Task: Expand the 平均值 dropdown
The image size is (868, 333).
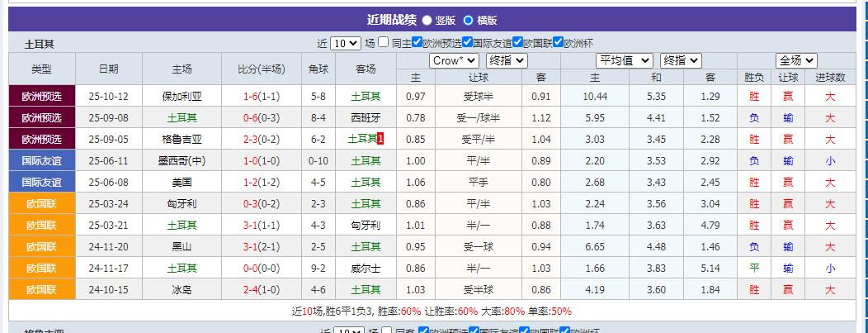Action: [x=625, y=60]
